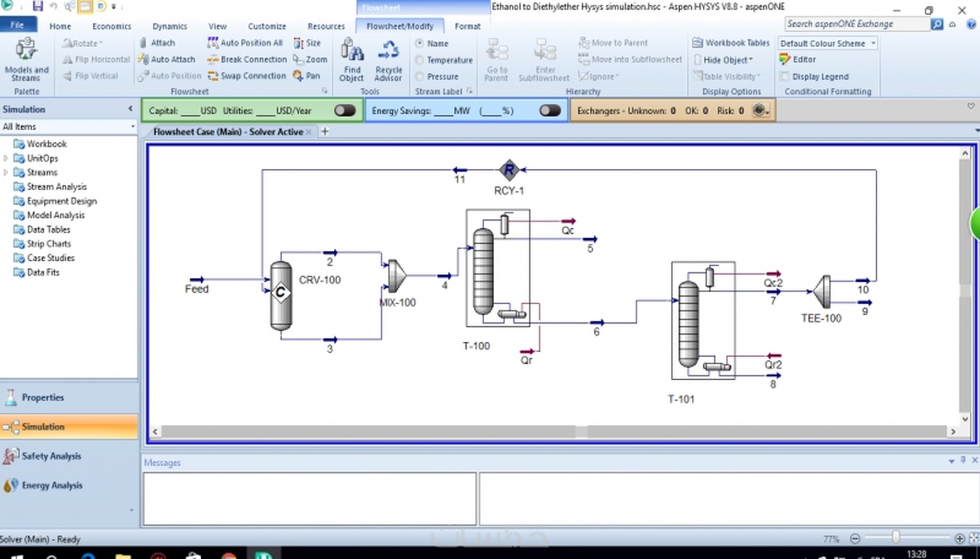The height and width of the screenshot is (559, 980).
Task: Select the Size tool
Action: pos(307,43)
